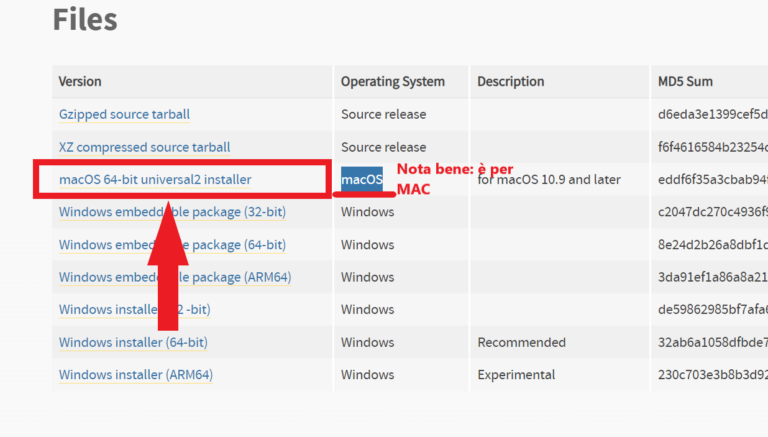
Task: Open the XZ compressed source tarball link
Action: click(x=144, y=147)
